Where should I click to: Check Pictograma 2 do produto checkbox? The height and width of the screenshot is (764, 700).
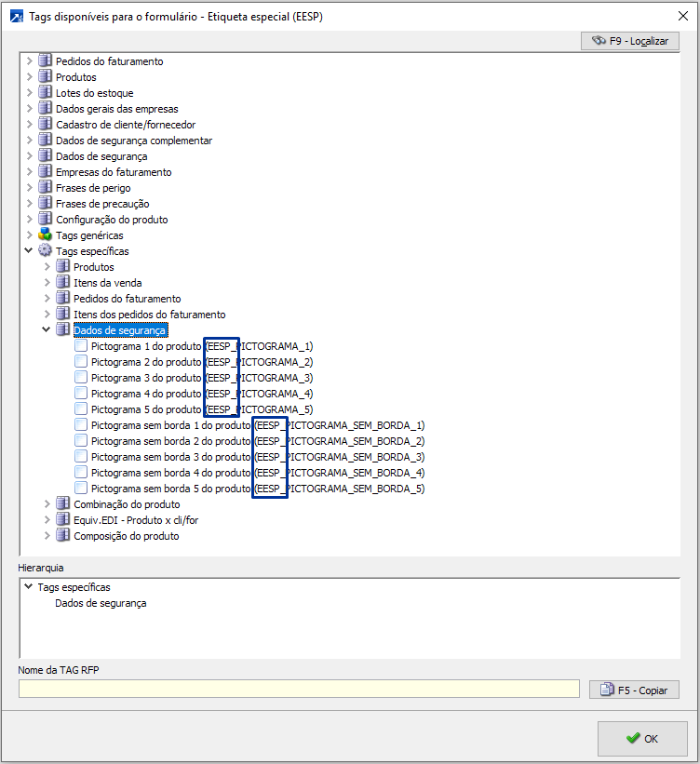[81, 362]
